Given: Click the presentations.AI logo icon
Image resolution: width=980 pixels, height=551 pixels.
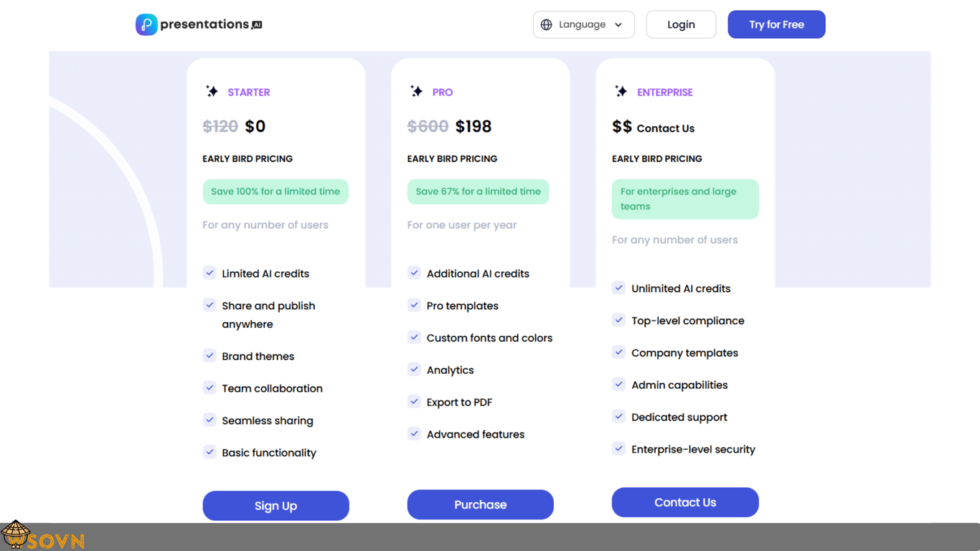Looking at the screenshot, I should (146, 24).
